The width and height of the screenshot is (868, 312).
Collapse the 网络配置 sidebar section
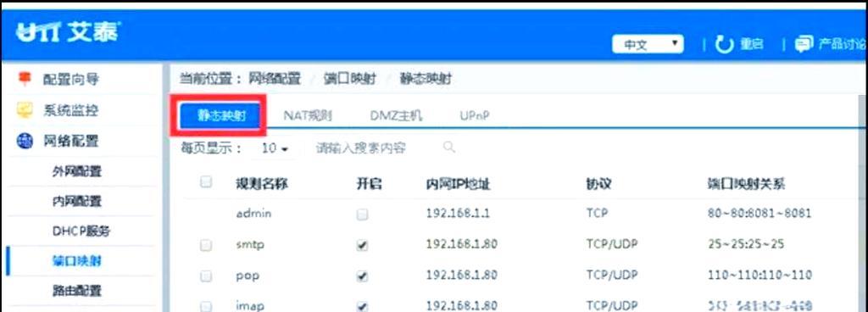tap(71, 141)
